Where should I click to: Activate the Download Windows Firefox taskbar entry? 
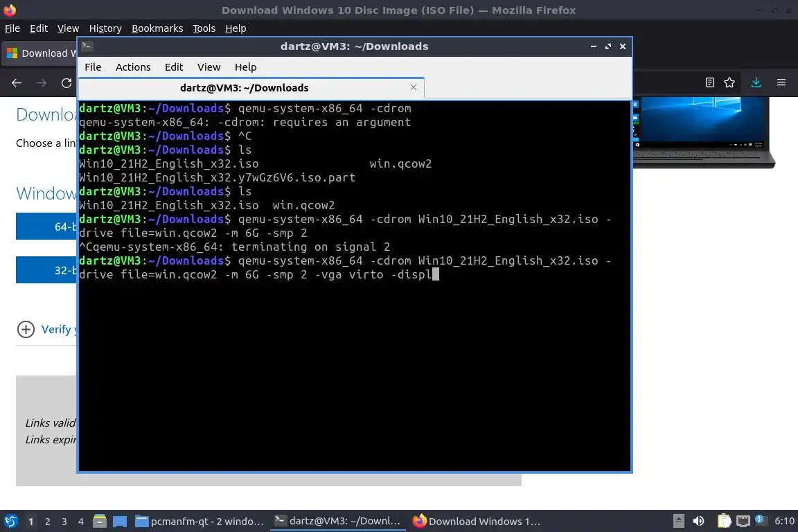coord(476,521)
